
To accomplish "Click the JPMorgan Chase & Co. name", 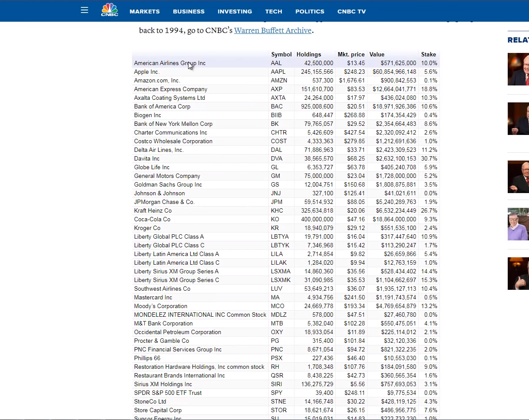I will point(164,202).
